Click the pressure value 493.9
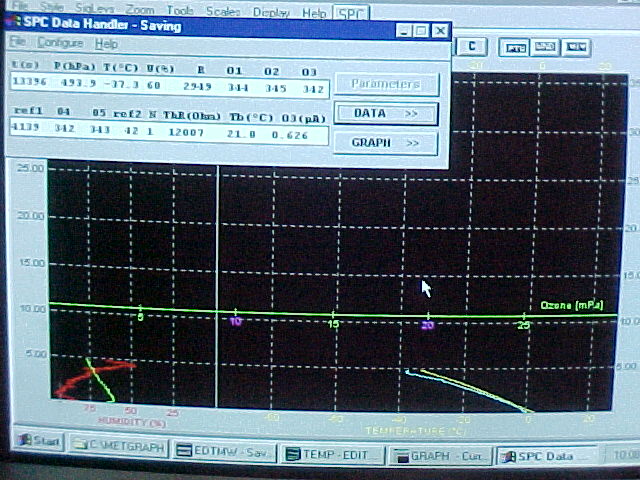 pos(78,83)
